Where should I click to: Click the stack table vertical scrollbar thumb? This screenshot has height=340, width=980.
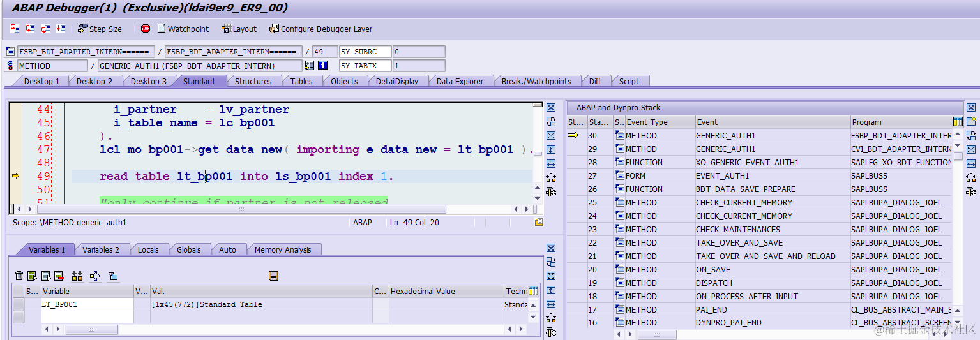[958, 156]
